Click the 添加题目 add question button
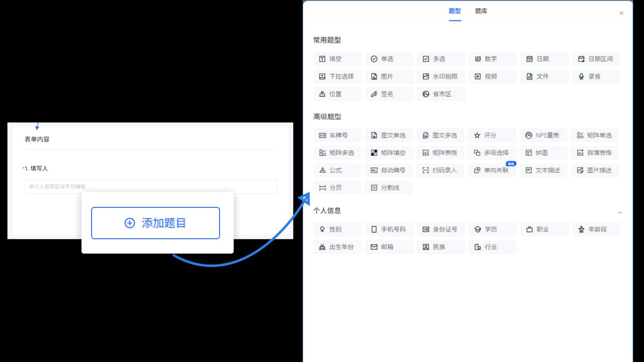 click(x=155, y=223)
